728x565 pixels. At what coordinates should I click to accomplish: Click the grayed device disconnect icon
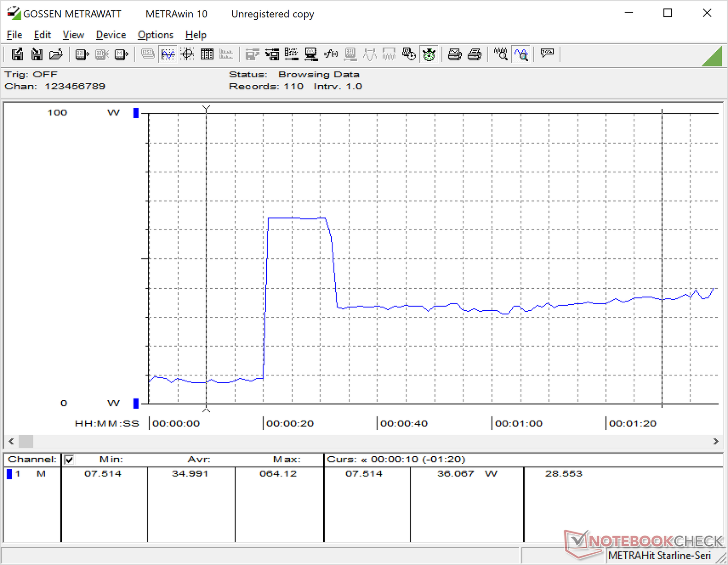click(102, 55)
